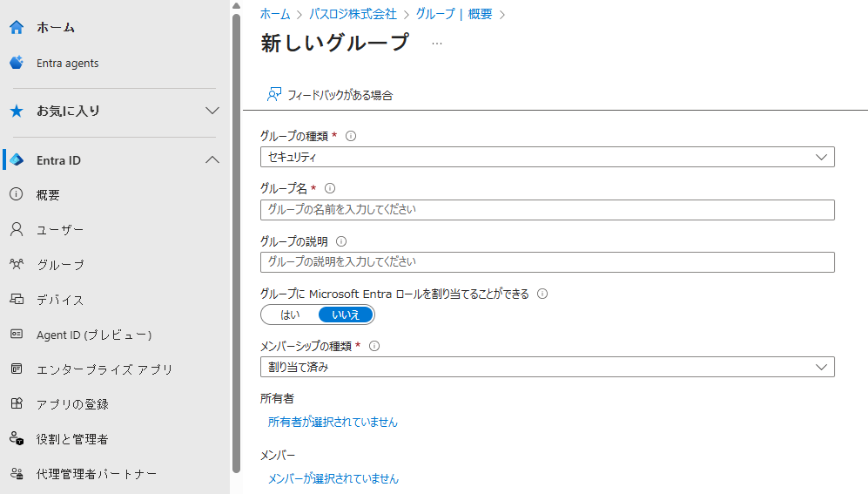Click the sidebar vertical scrollbar
The image size is (868, 494).
click(237, 244)
